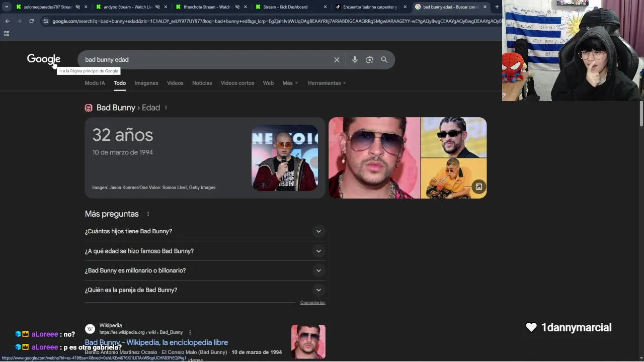Switch to Stream - Kick Dashboard tab

285,7
